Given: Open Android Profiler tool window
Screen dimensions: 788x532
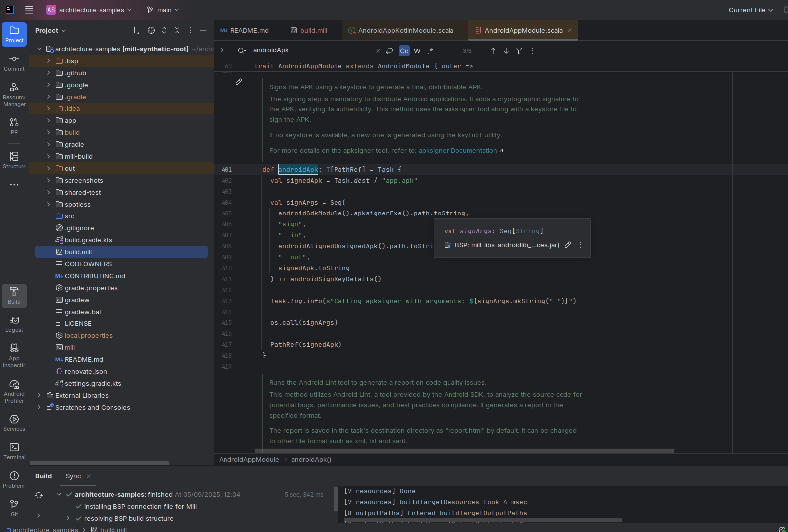Looking at the screenshot, I should pyautogui.click(x=14, y=391).
